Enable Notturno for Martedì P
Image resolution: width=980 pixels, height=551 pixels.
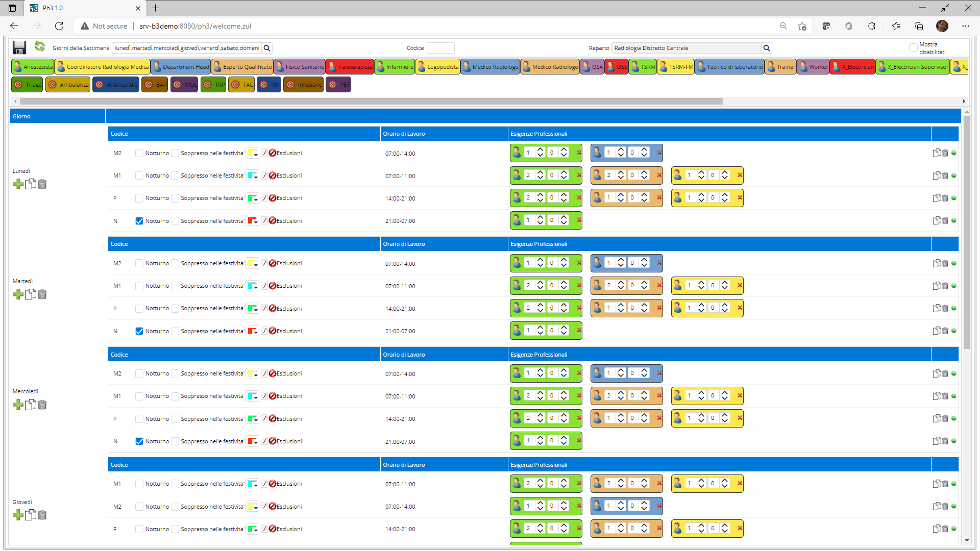click(139, 309)
